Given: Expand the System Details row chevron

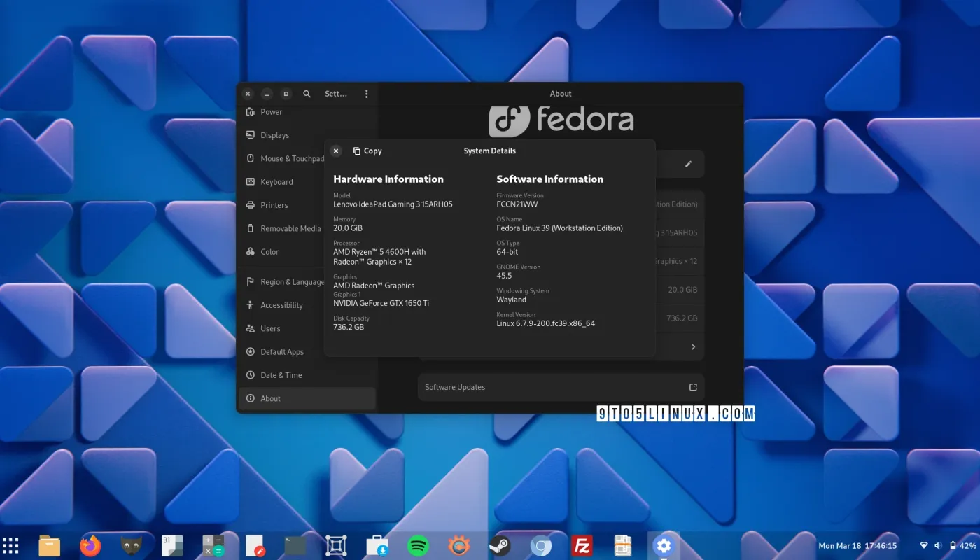Looking at the screenshot, I should pos(693,346).
